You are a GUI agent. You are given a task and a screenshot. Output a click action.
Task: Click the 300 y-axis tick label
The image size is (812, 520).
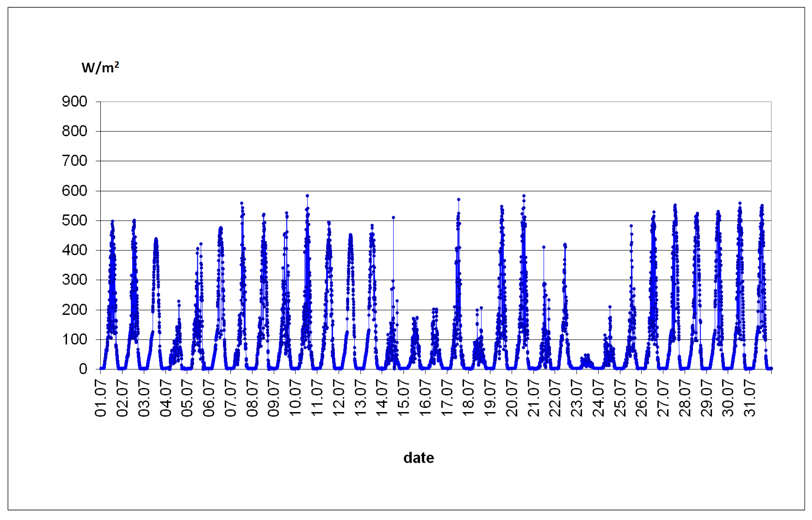74,280
